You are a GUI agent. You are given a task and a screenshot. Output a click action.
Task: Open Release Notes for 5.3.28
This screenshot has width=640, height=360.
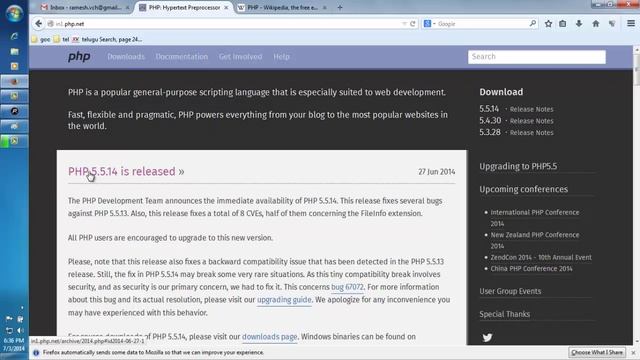pyautogui.click(x=531, y=133)
